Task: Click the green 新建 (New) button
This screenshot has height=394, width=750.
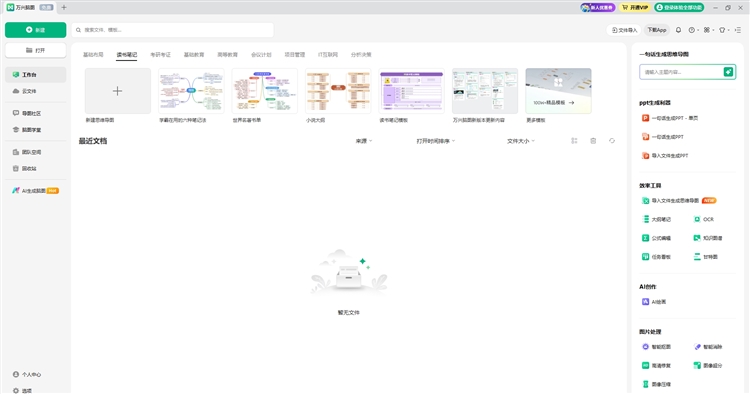Action: 35,30
